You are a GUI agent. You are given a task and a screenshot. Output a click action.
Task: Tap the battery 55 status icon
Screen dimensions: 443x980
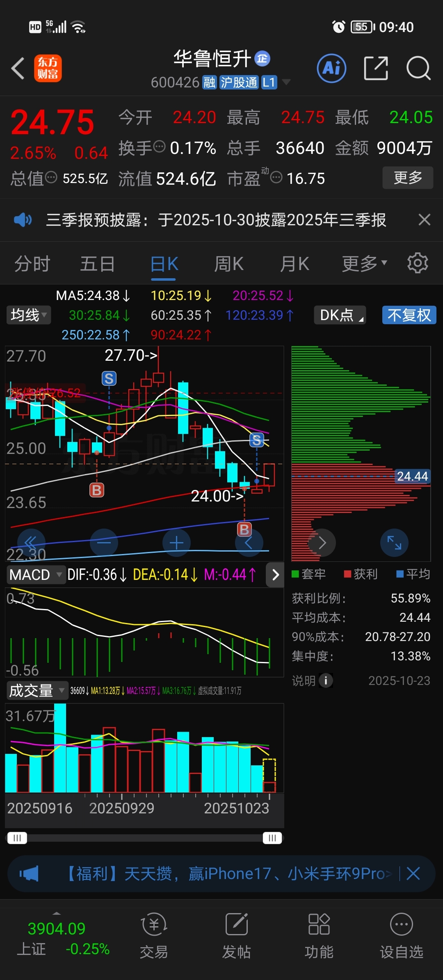pyautogui.click(x=363, y=27)
